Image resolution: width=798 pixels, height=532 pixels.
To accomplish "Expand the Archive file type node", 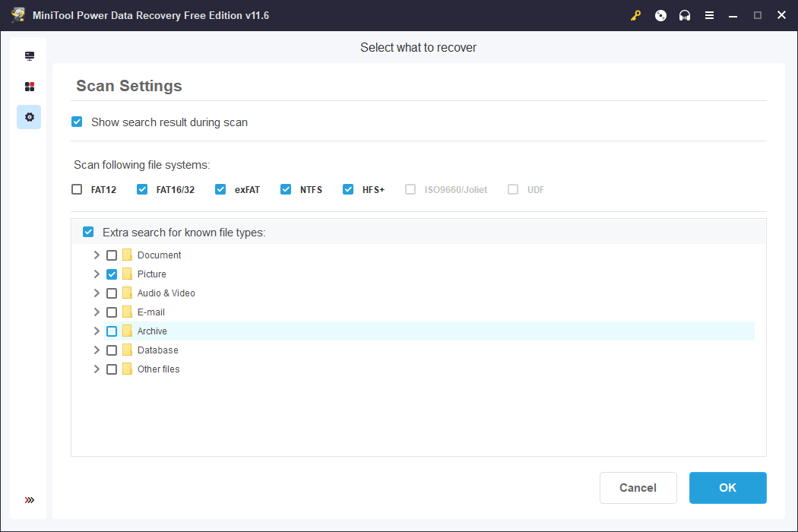I will click(97, 331).
